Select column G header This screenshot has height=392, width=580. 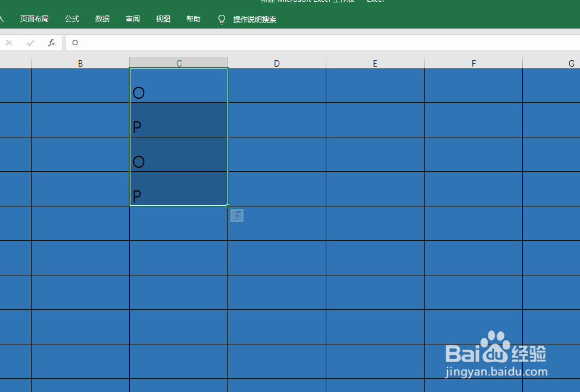pyautogui.click(x=551, y=63)
